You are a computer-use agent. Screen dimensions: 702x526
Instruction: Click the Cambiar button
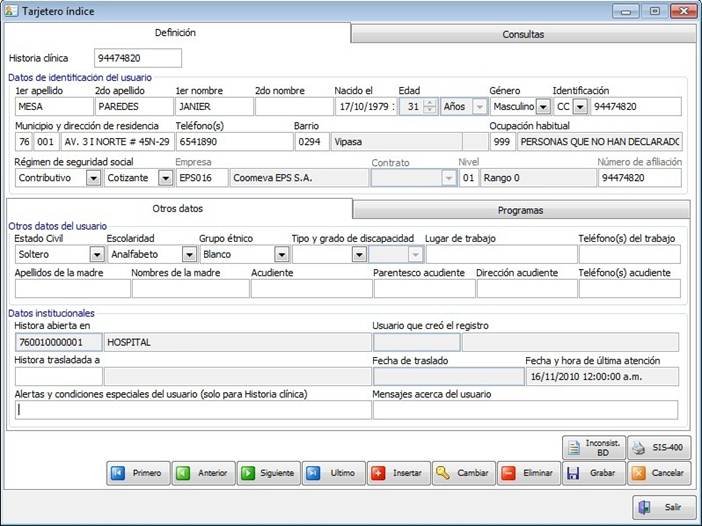[x=464, y=473]
